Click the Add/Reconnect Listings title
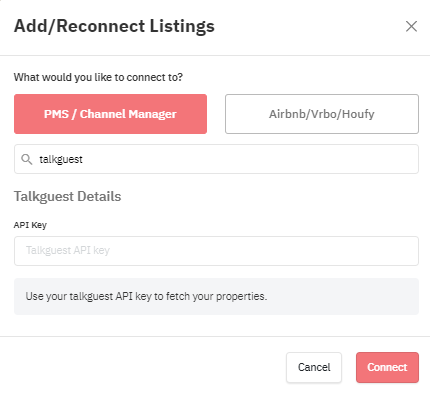The width and height of the screenshot is (430, 393). [x=114, y=26]
